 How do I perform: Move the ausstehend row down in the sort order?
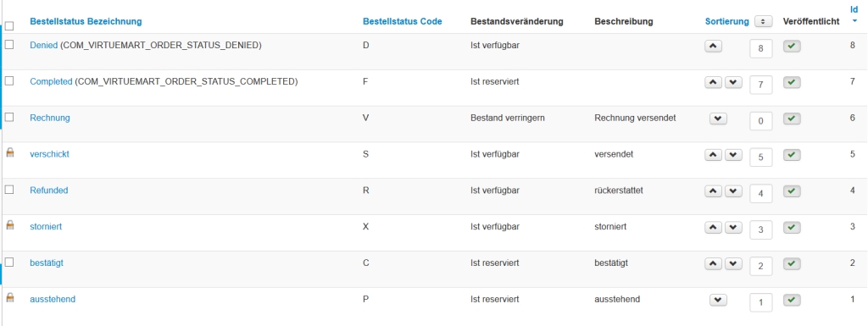tap(718, 300)
